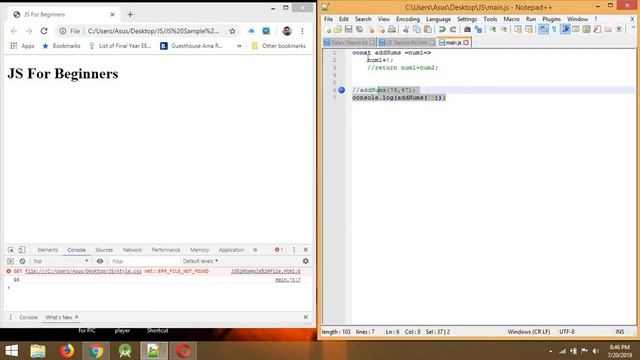
Task: Click the Paste icon in Notepad++ toolbar
Action: (427, 29)
